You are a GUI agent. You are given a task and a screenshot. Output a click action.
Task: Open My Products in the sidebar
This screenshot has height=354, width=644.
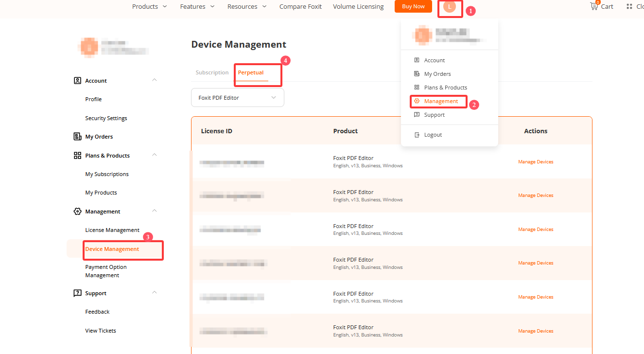coord(101,193)
